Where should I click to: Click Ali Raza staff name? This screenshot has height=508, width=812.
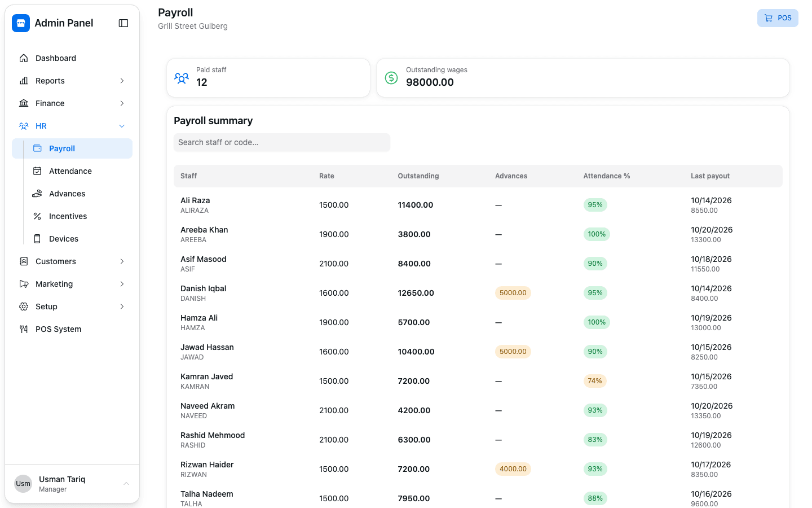click(195, 200)
